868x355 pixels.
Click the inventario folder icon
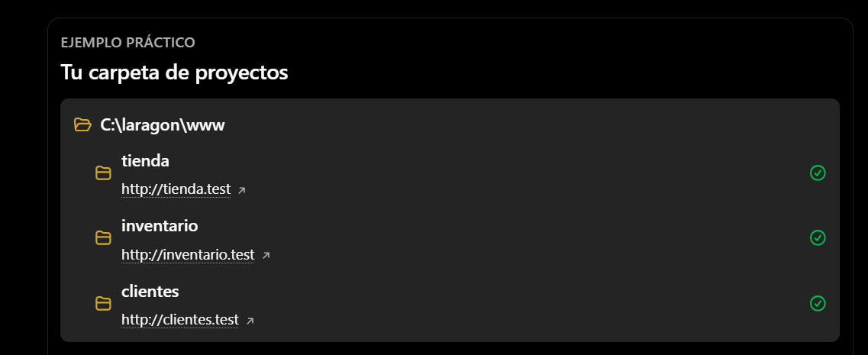[x=103, y=238]
